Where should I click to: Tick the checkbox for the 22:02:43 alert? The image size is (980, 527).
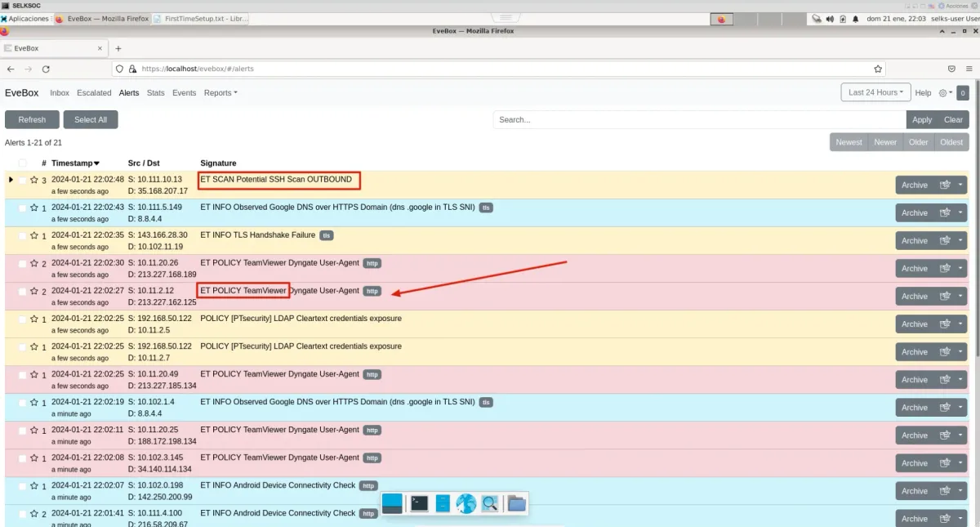(x=23, y=208)
